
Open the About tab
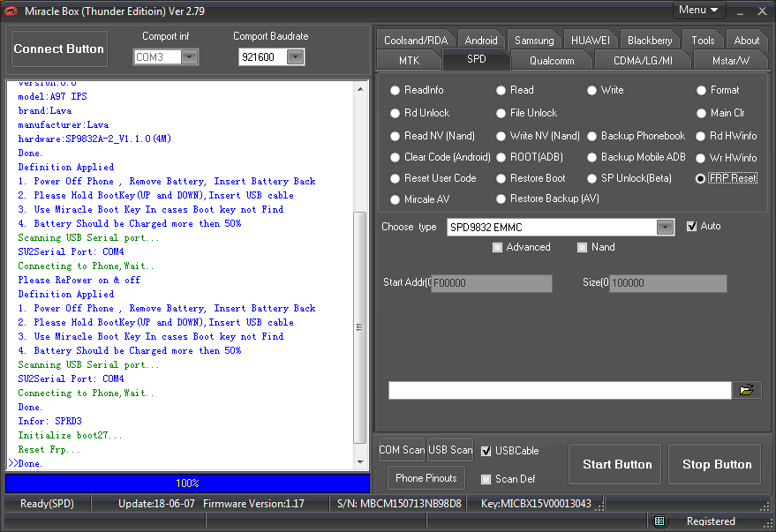(x=746, y=41)
